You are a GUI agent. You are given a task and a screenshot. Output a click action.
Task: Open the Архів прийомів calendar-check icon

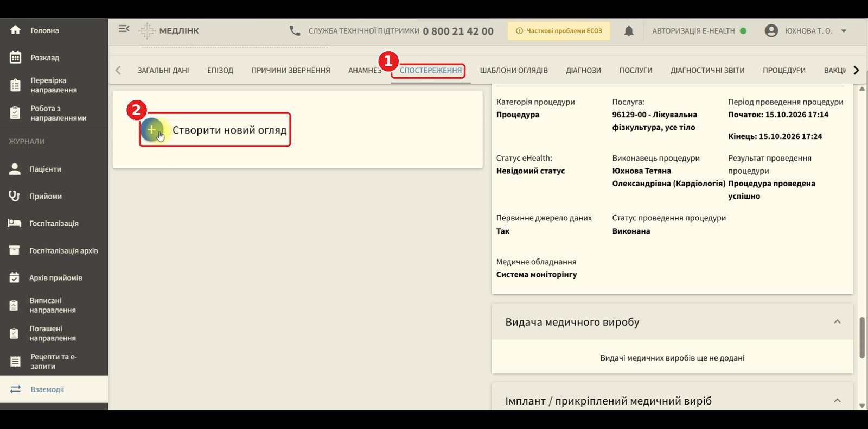pos(15,277)
